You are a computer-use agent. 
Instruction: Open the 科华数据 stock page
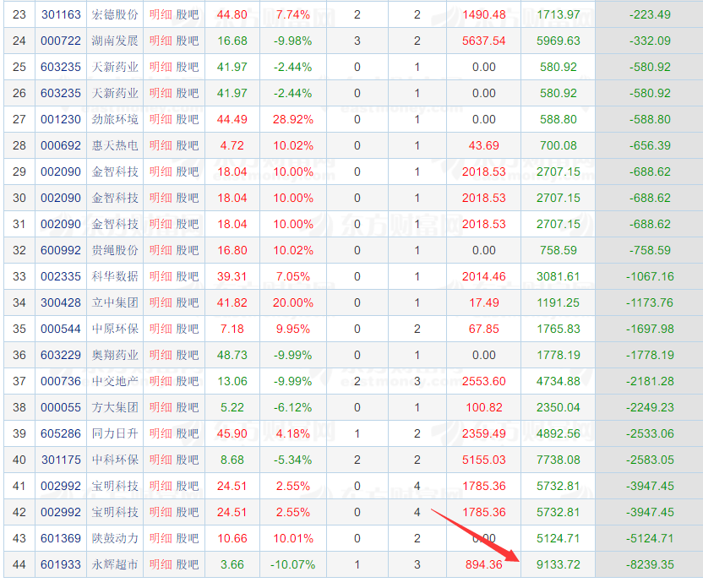pyautogui.click(x=115, y=276)
